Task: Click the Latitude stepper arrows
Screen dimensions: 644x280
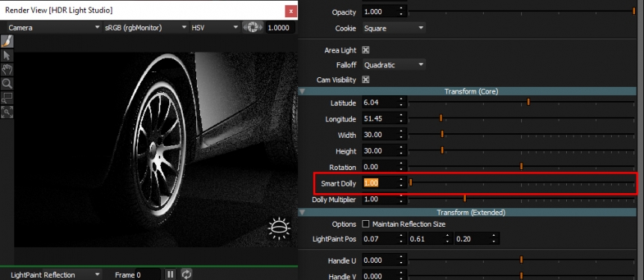Action: pos(401,103)
